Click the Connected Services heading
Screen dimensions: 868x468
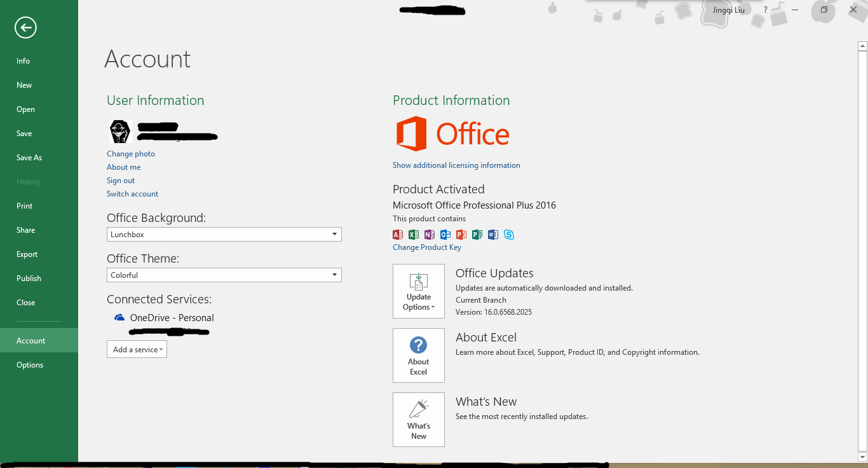(159, 299)
